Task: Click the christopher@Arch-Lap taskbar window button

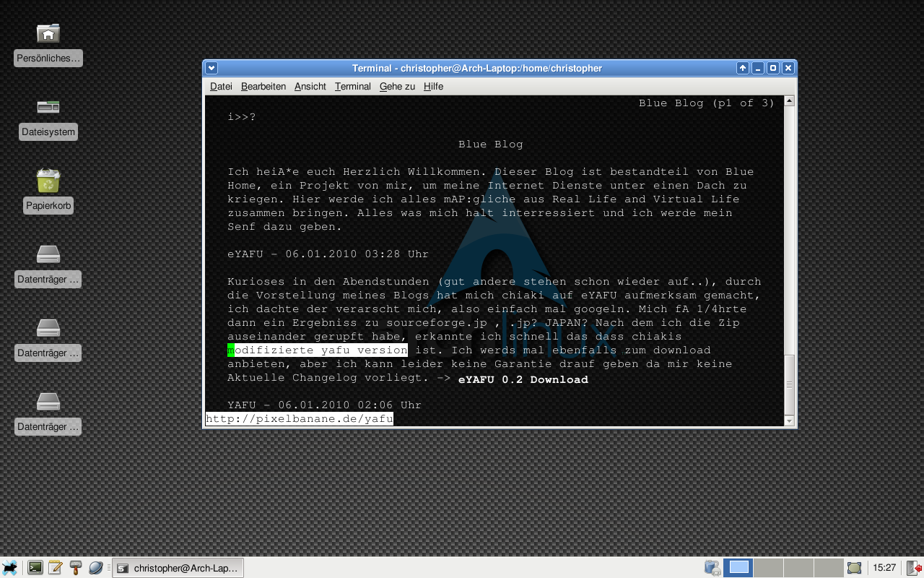Action: click(178, 568)
